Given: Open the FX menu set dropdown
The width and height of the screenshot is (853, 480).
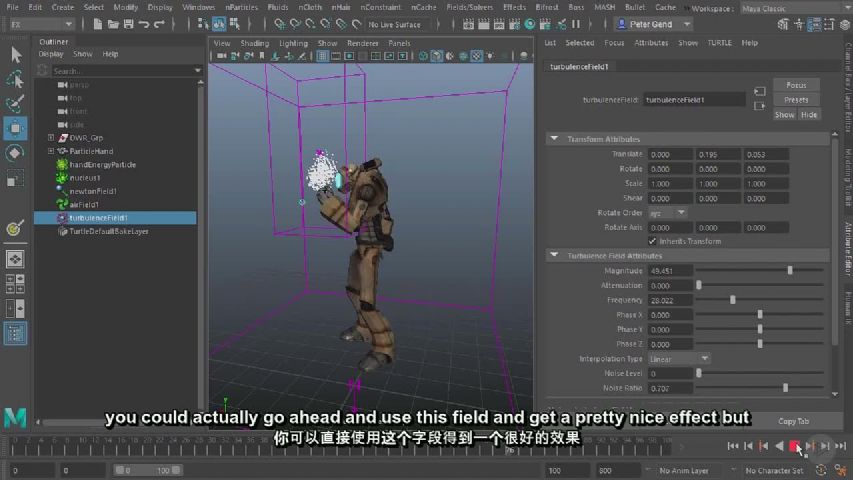Looking at the screenshot, I should 41,24.
